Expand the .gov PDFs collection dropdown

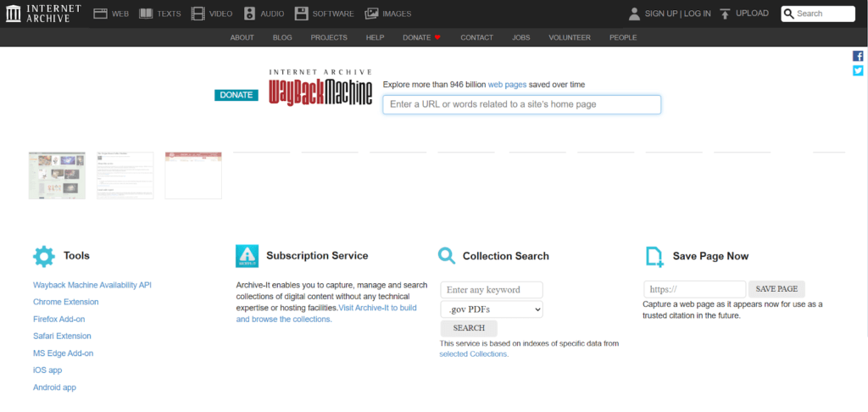pyautogui.click(x=492, y=309)
